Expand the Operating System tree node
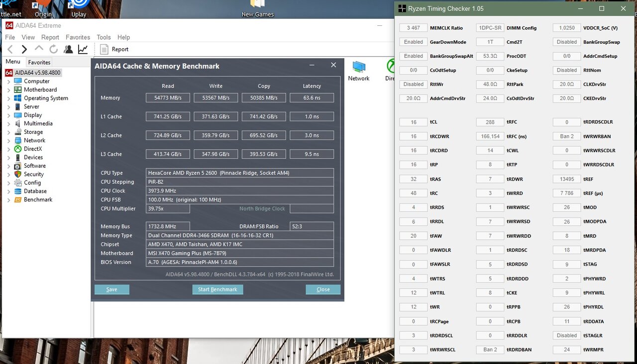This screenshot has height=364, width=637. 8,98
